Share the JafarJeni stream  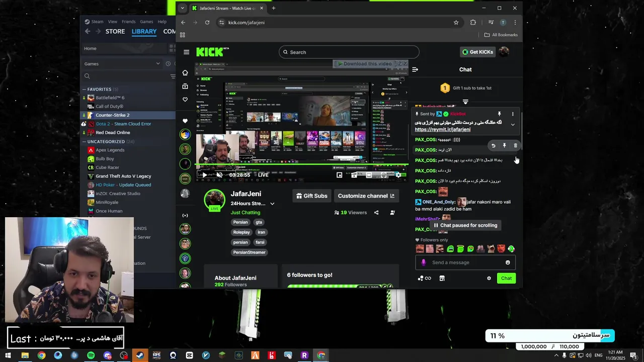pos(376,213)
